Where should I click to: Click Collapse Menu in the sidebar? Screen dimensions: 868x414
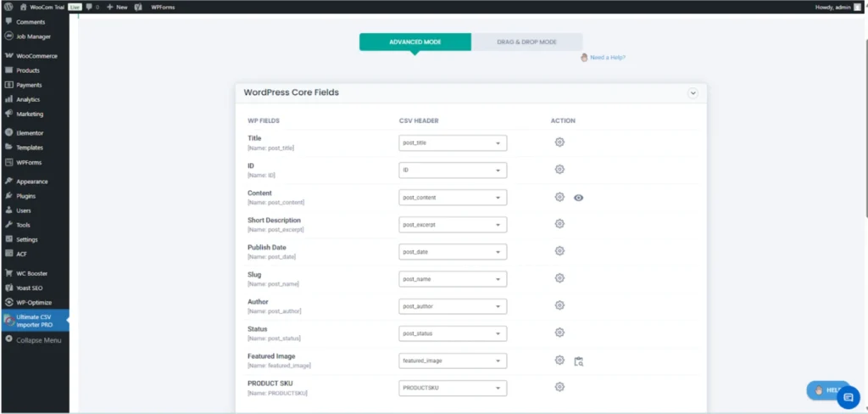[35, 339]
